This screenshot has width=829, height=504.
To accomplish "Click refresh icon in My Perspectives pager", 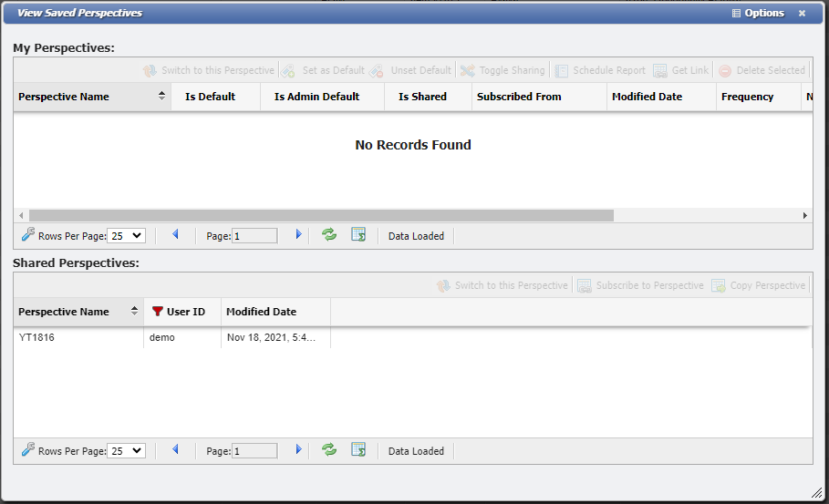I will click(x=329, y=235).
